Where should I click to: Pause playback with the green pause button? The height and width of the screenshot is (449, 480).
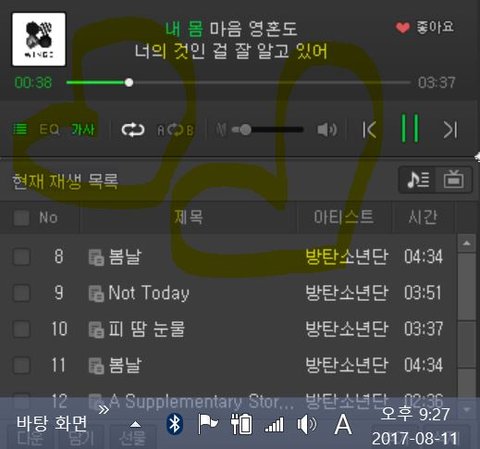point(410,128)
